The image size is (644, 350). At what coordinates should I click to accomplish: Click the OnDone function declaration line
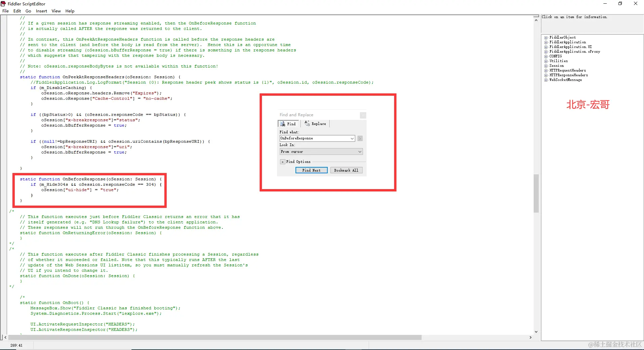click(77, 276)
